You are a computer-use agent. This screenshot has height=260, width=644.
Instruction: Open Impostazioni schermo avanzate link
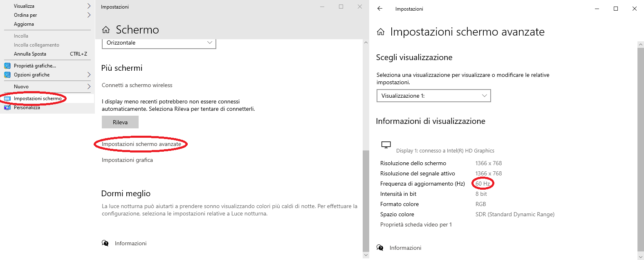(x=141, y=144)
